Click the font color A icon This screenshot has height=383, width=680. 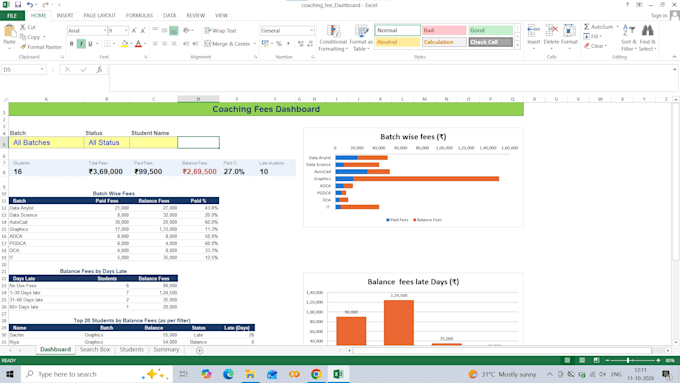pyautogui.click(x=138, y=44)
